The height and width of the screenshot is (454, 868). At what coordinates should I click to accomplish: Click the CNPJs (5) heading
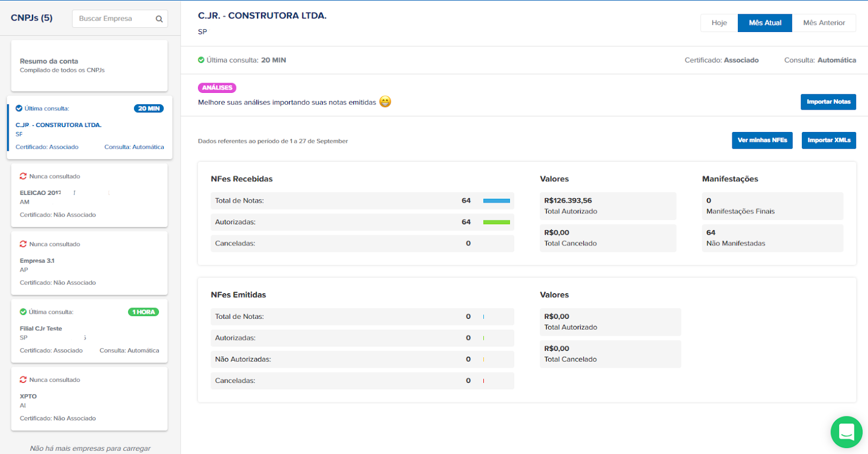click(31, 18)
